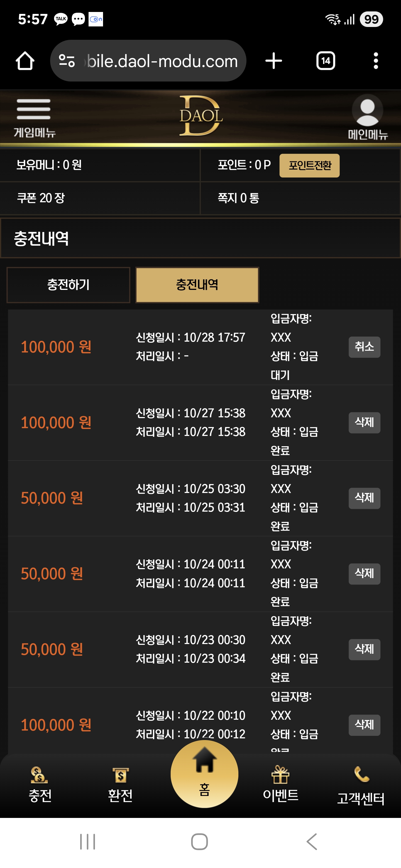
Task: Cancel the pending 10/28 17:57 deposit
Action: click(364, 347)
